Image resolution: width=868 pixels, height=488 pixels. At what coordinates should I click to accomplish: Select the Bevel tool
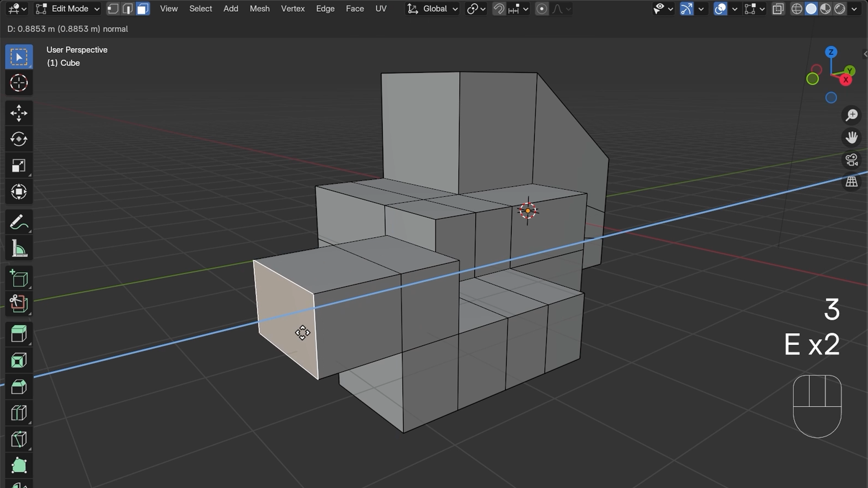point(19,387)
